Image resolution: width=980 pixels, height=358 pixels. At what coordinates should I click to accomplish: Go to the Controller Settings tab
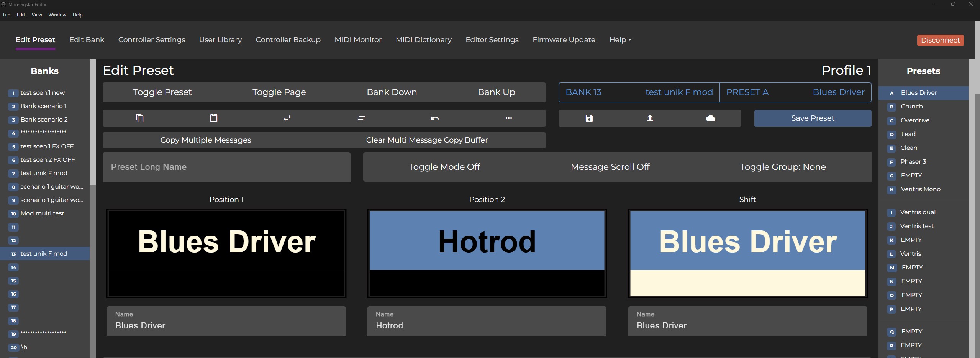tap(152, 40)
